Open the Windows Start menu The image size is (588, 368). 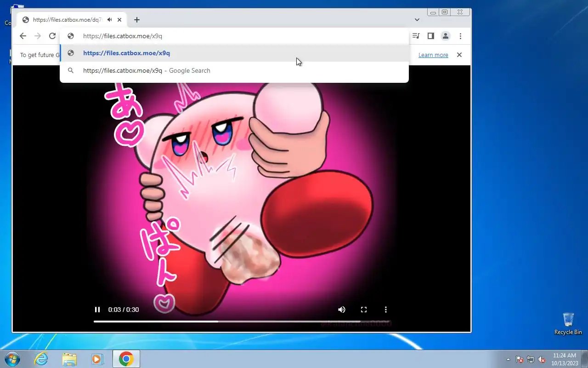12,359
